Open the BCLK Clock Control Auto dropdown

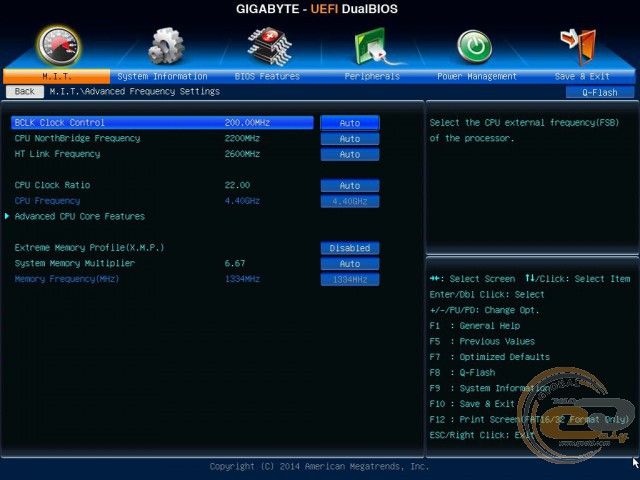350,123
